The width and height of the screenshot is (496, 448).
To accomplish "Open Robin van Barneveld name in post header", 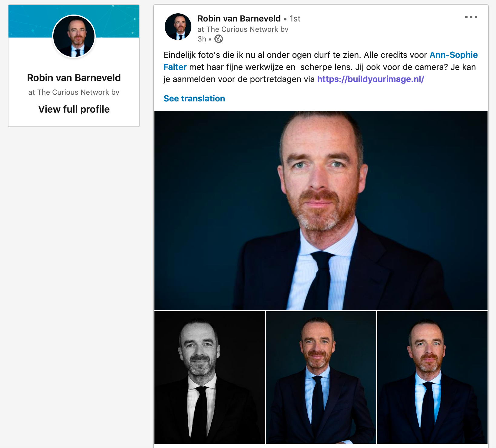I will pos(239,18).
